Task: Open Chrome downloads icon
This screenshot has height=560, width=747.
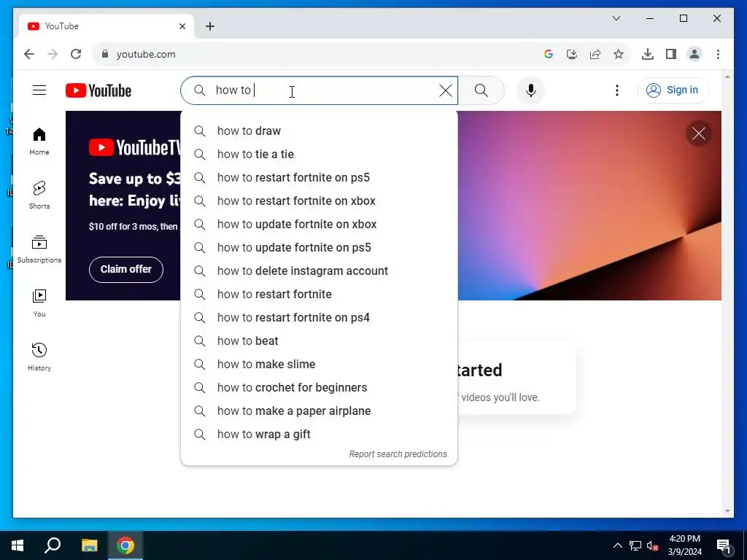Action: click(x=648, y=54)
